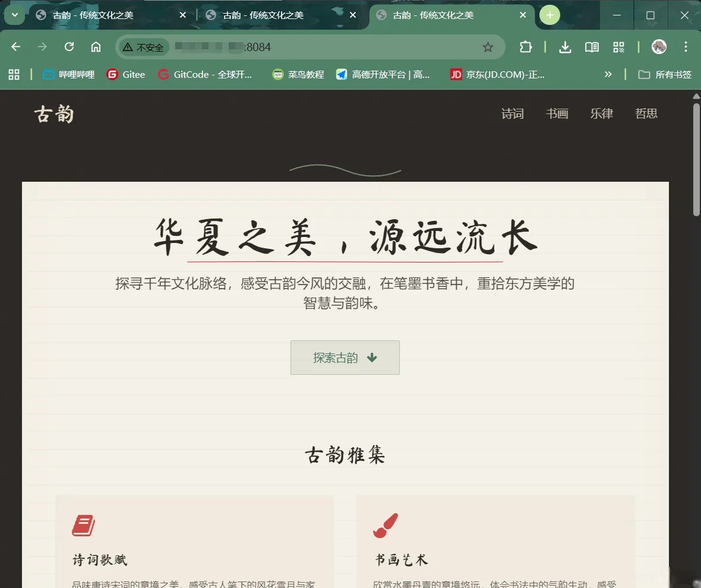Click the 探索古韵 button
The height and width of the screenshot is (588, 701).
pos(345,358)
